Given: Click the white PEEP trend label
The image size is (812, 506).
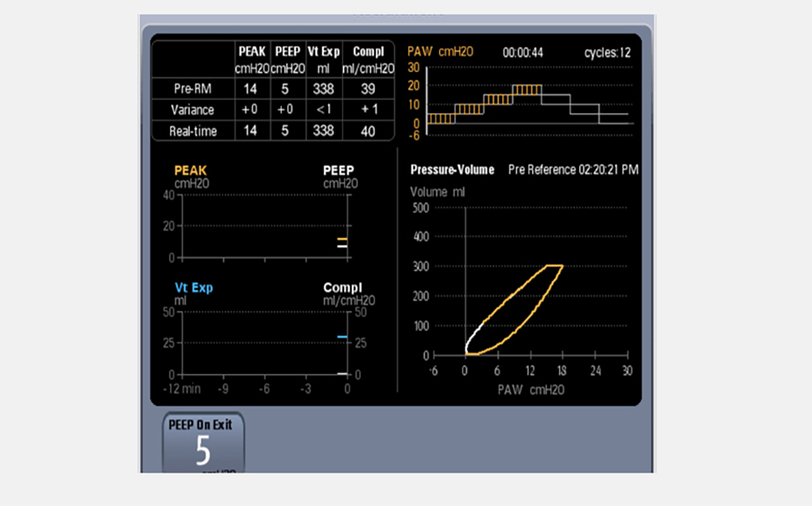Looking at the screenshot, I should pyautogui.click(x=339, y=170).
